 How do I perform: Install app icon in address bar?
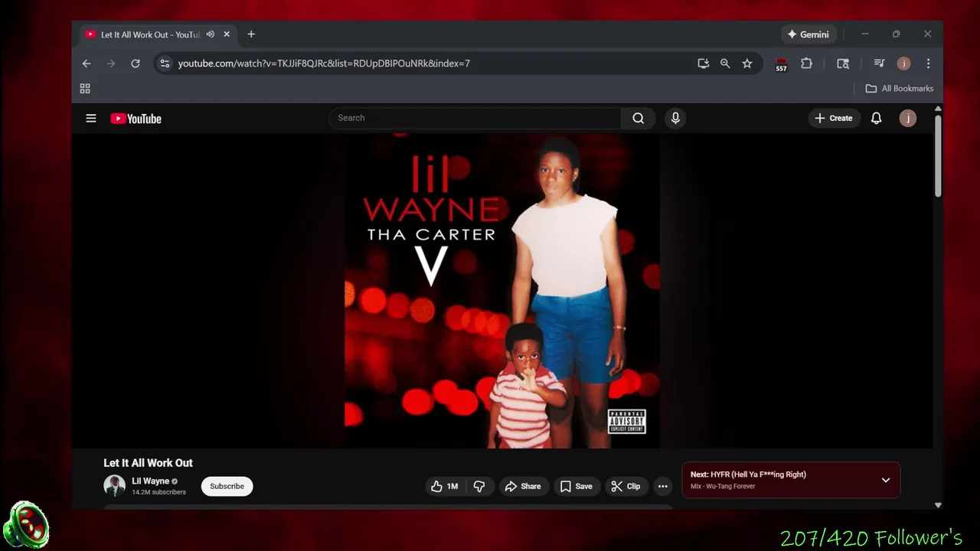703,64
